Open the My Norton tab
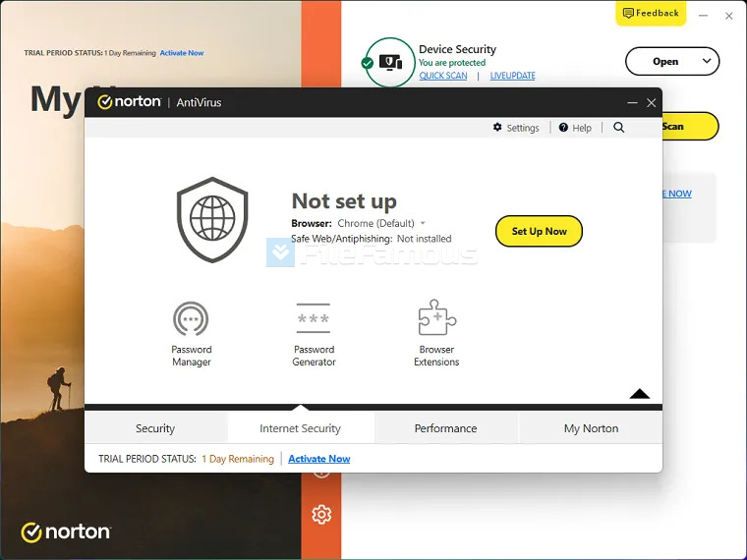 pyautogui.click(x=591, y=428)
